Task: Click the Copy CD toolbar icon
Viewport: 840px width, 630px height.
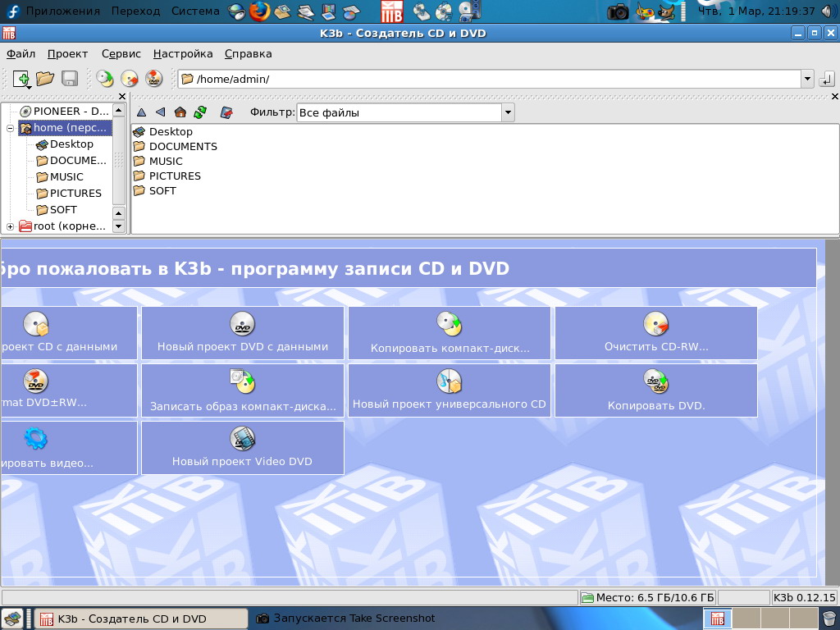Action: tap(104, 79)
